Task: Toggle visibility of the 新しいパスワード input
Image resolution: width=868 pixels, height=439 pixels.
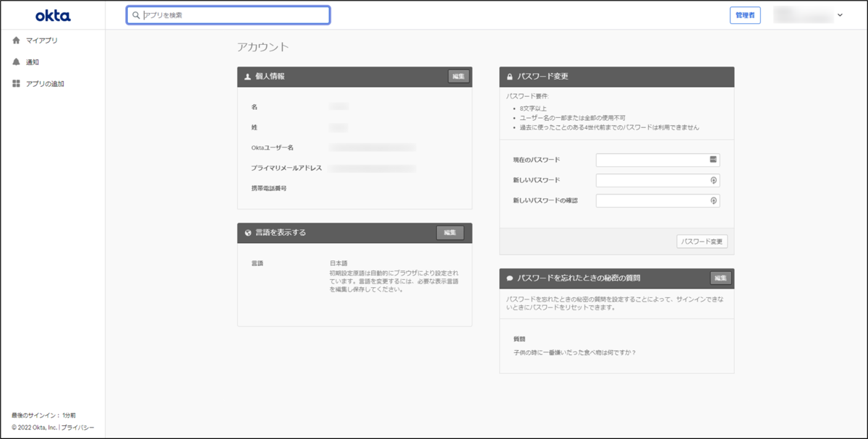Action: (712, 179)
